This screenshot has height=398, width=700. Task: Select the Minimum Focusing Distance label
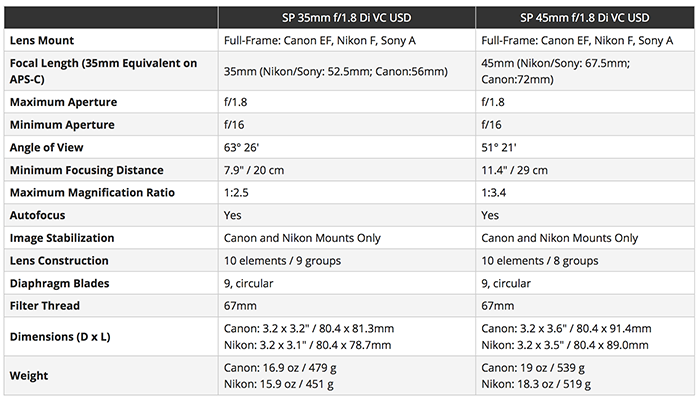(87, 170)
